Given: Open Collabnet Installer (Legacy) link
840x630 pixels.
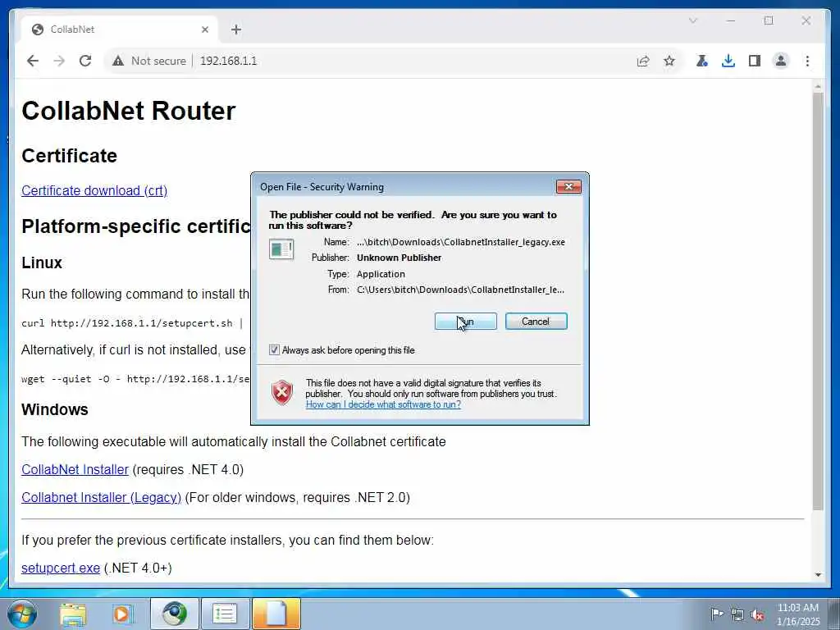Looking at the screenshot, I should (x=101, y=497).
